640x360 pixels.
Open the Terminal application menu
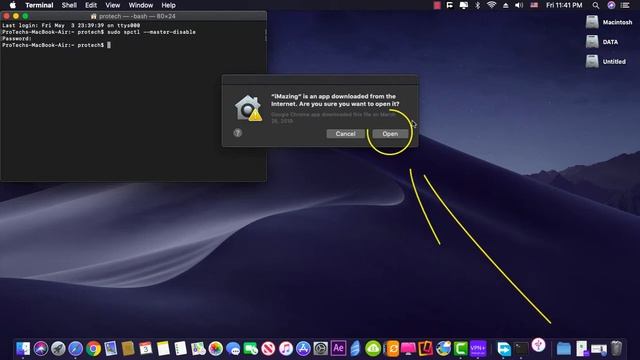pyautogui.click(x=39, y=5)
